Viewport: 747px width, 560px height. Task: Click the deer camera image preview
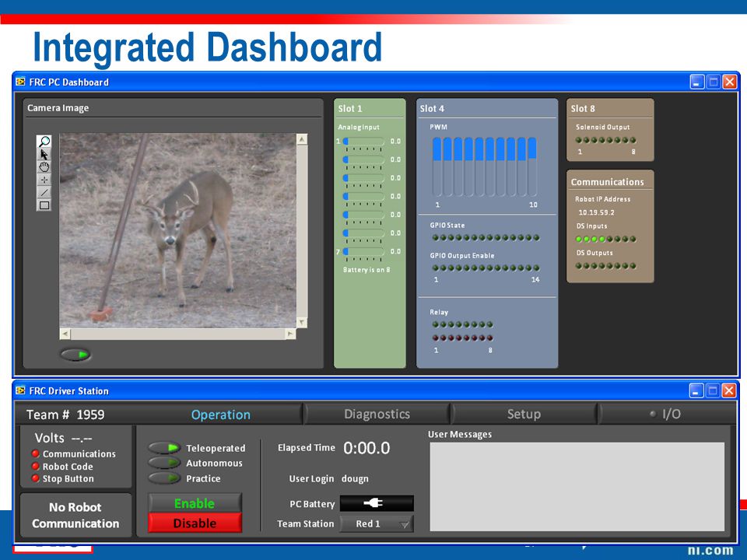(x=177, y=230)
